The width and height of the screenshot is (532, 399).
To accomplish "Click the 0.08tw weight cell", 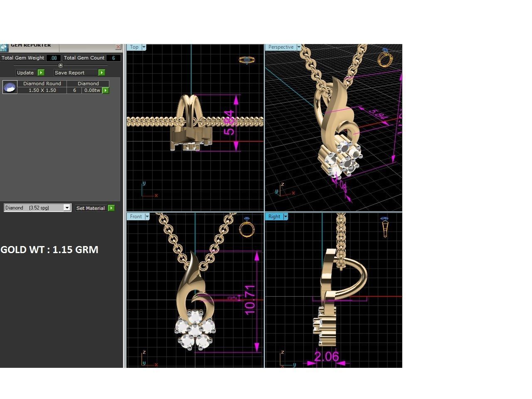I will point(92,90).
